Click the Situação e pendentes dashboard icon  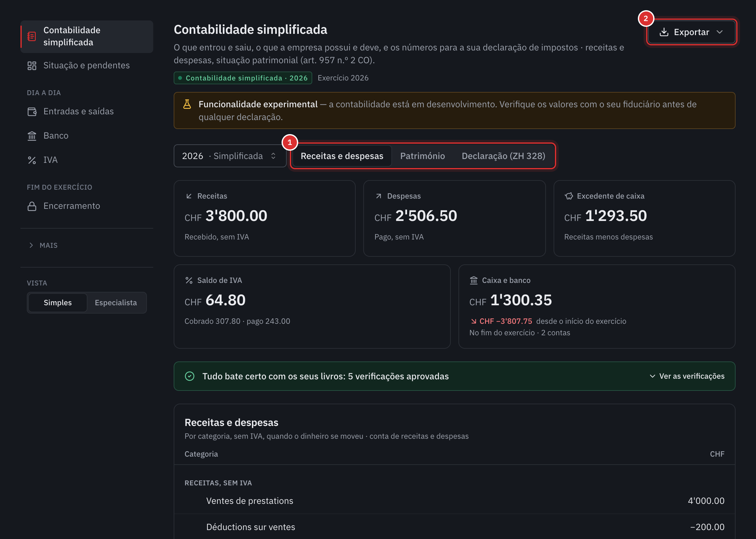pos(32,66)
